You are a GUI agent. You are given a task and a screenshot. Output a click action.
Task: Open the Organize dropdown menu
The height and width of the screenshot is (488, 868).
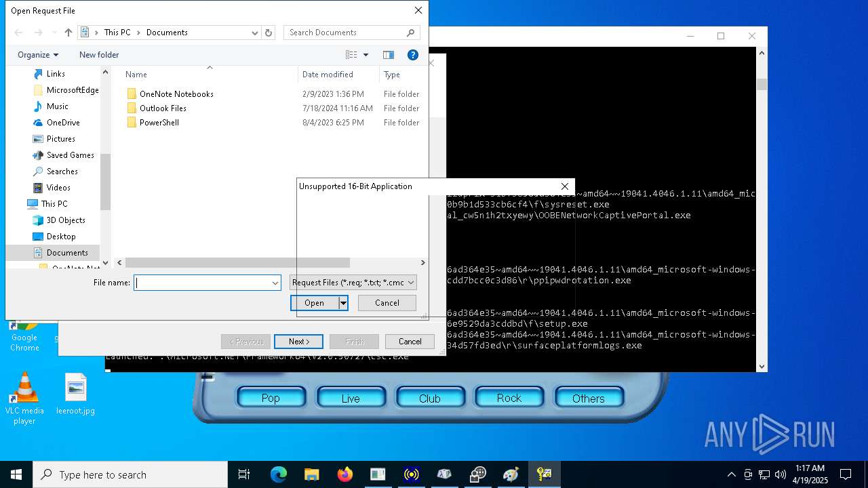click(38, 55)
